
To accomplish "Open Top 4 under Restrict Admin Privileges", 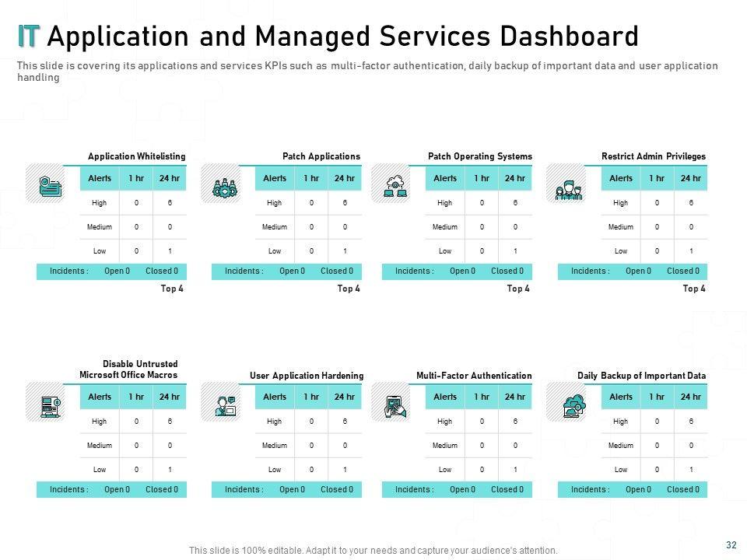I will 693,289.
